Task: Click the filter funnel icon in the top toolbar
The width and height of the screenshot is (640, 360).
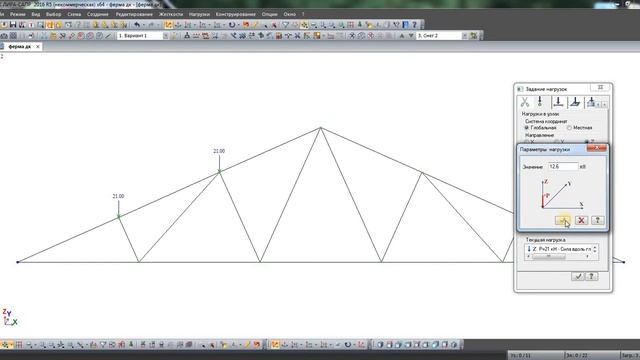Action: coord(286,25)
